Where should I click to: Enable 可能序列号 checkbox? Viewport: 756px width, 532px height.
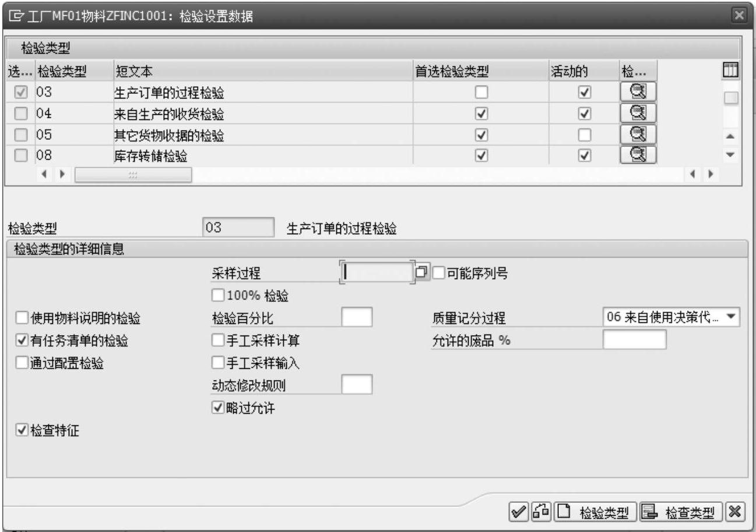(x=438, y=273)
